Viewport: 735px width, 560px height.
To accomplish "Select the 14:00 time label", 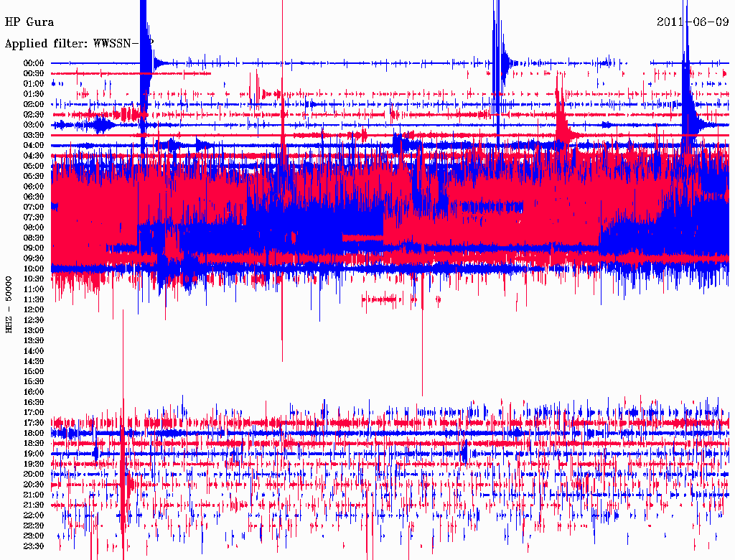I will pos(34,351).
